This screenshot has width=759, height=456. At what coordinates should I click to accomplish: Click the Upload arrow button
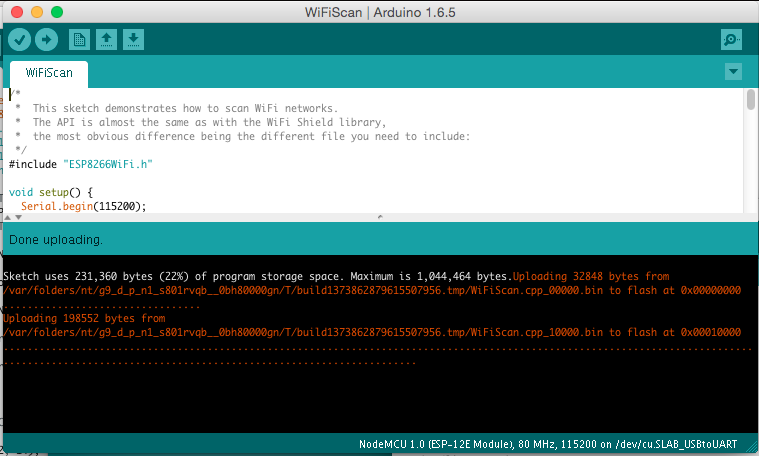pyautogui.click(x=46, y=40)
